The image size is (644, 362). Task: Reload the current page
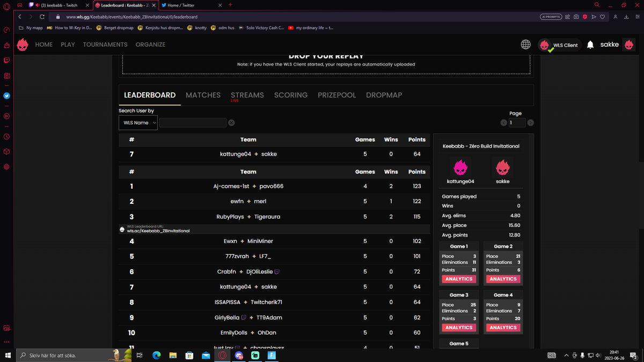(42, 17)
